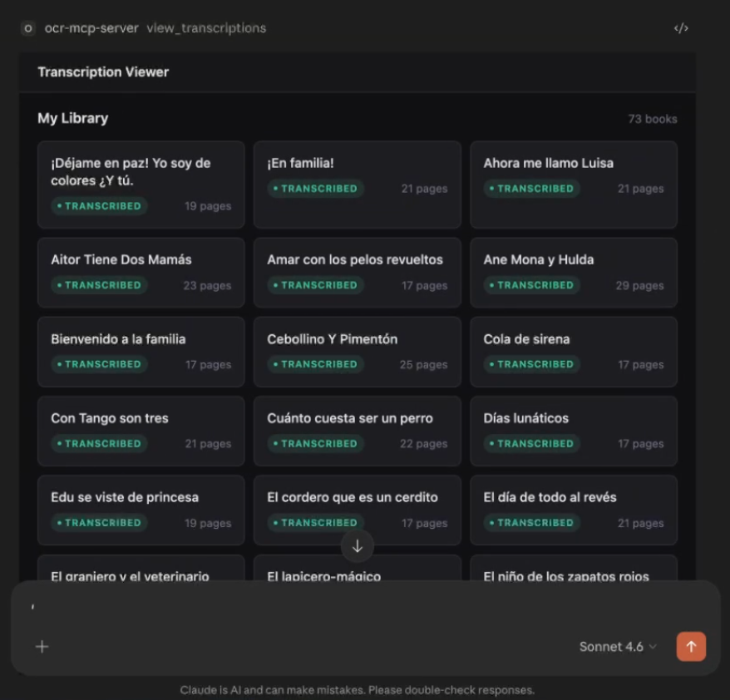The image size is (730, 700).
Task: Click TRANSCRIBED badge on Edu se viste de princesa
Action: coord(99,523)
